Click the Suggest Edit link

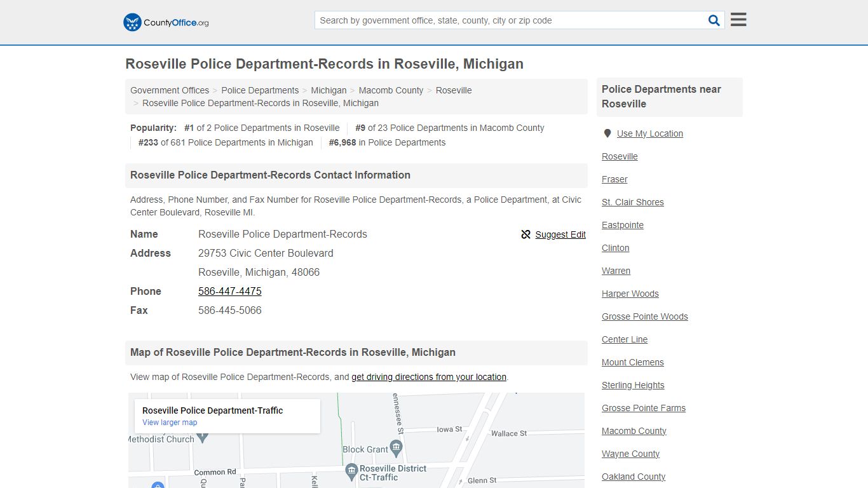(x=560, y=234)
